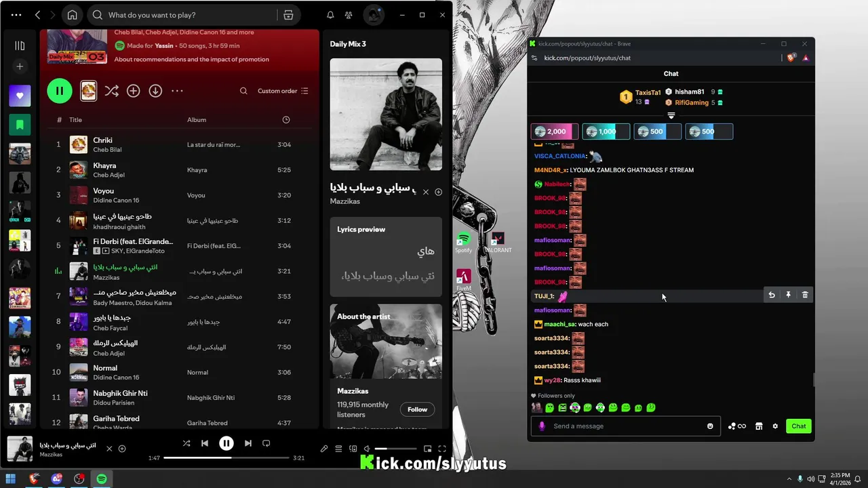868x488 pixels.
Task: Delete the TUJI_1 chat message
Action: click(x=805, y=295)
